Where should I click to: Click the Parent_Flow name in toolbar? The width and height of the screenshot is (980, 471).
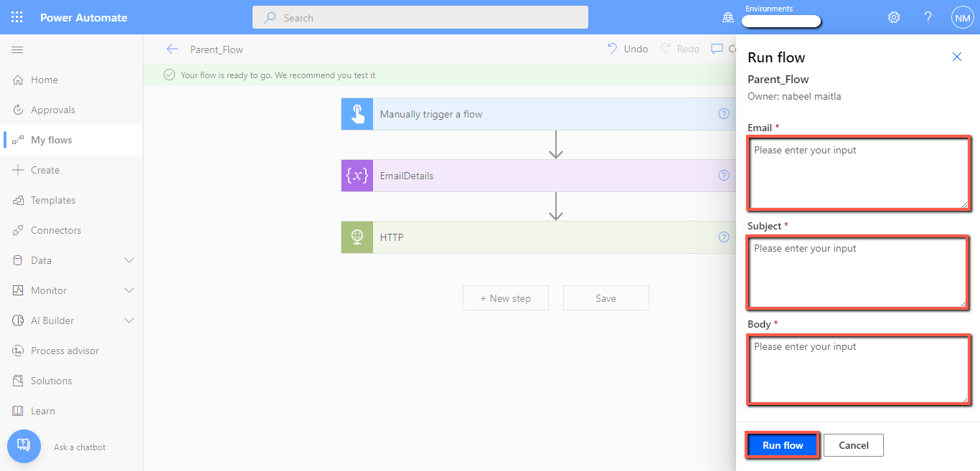point(217,49)
